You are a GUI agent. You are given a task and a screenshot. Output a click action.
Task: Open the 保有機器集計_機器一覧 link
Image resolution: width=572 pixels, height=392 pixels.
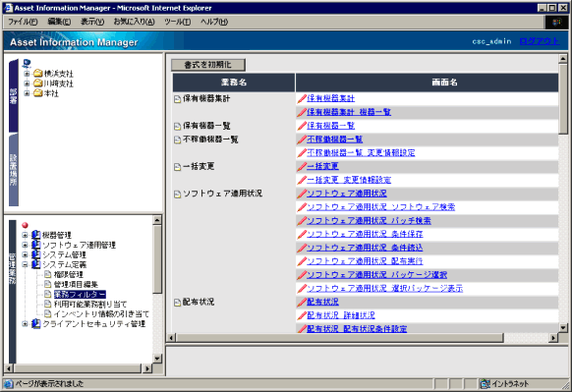(349, 112)
